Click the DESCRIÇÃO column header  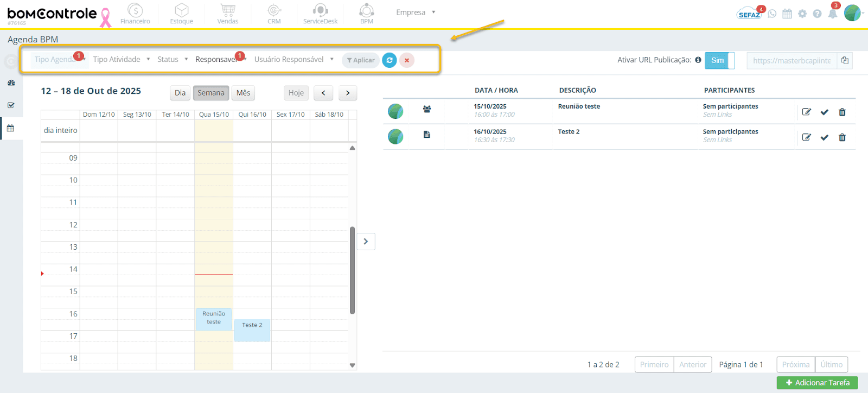coord(578,90)
